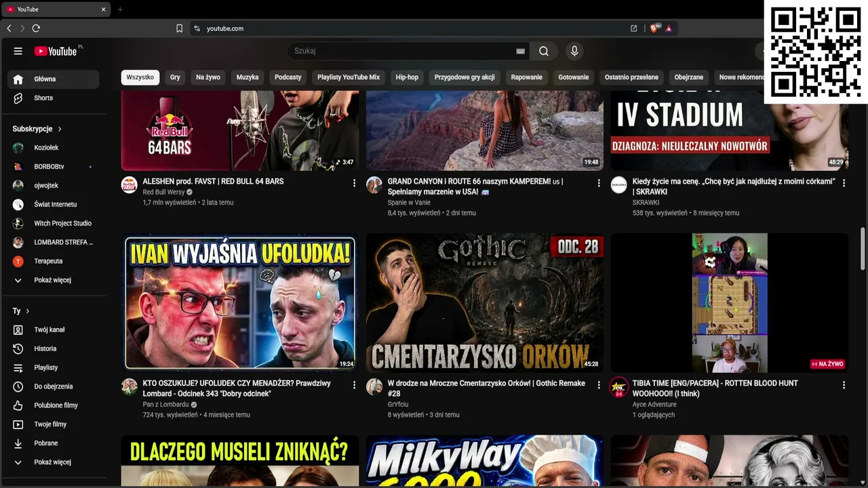Viewport: 868px width, 488px height.
Task: Click the page vertical scrollbar thumb
Action: click(863, 249)
